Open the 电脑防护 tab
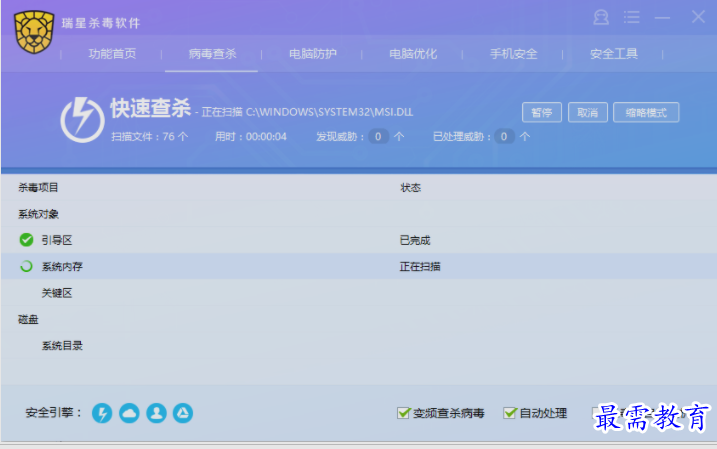Viewport: 717px width, 449px height. click(313, 54)
